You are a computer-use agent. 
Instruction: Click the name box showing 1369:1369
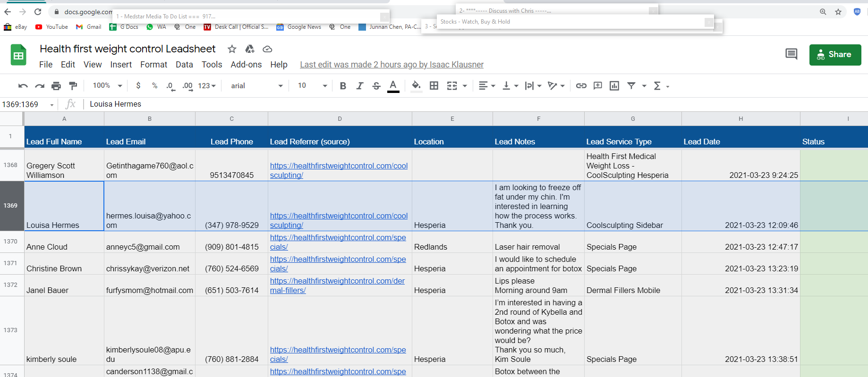pos(28,104)
